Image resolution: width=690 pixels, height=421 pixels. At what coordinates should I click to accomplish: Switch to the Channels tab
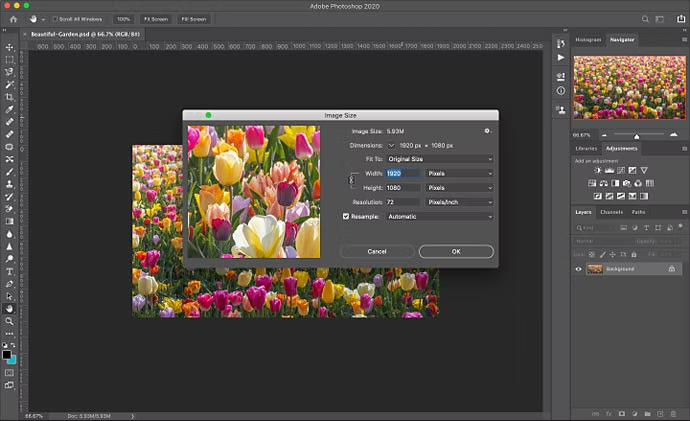tap(611, 212)
